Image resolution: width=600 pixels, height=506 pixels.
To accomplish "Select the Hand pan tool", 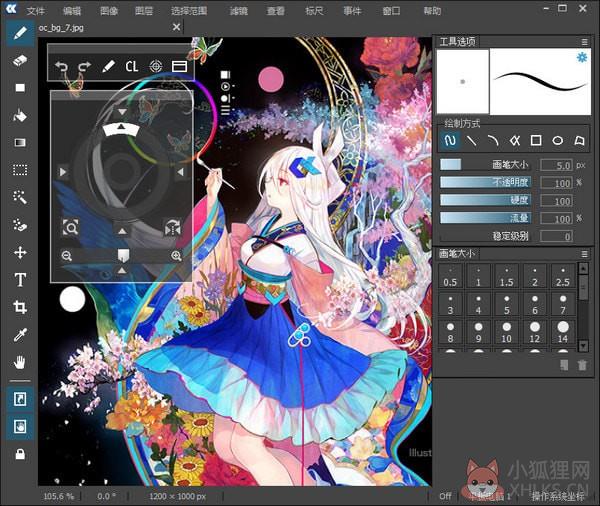I will pos(20,362).
